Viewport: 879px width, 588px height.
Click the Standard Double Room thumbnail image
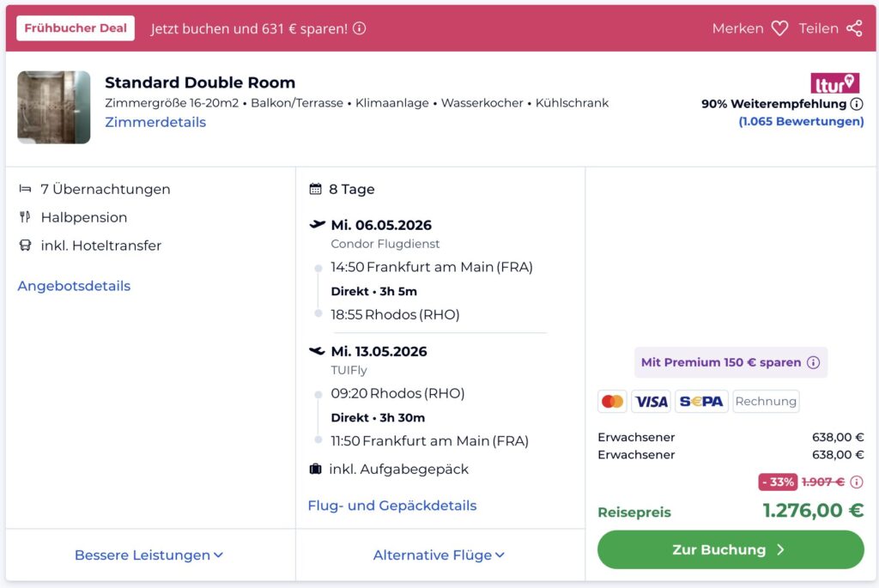tap(54, 106)
